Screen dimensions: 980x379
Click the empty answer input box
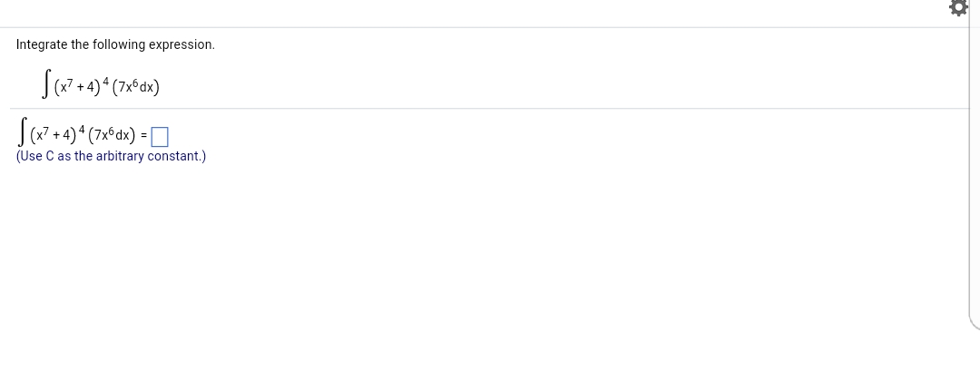coord(160,138)
